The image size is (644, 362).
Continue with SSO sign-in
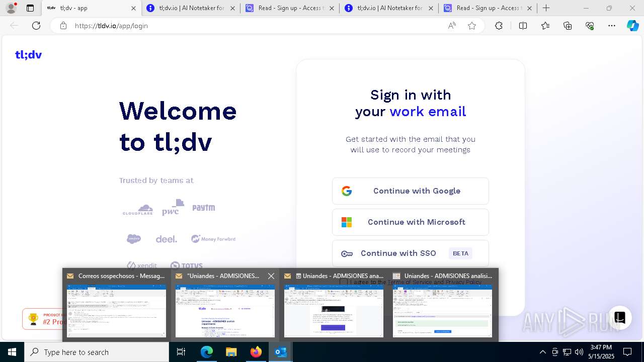[x=410, y=253]
